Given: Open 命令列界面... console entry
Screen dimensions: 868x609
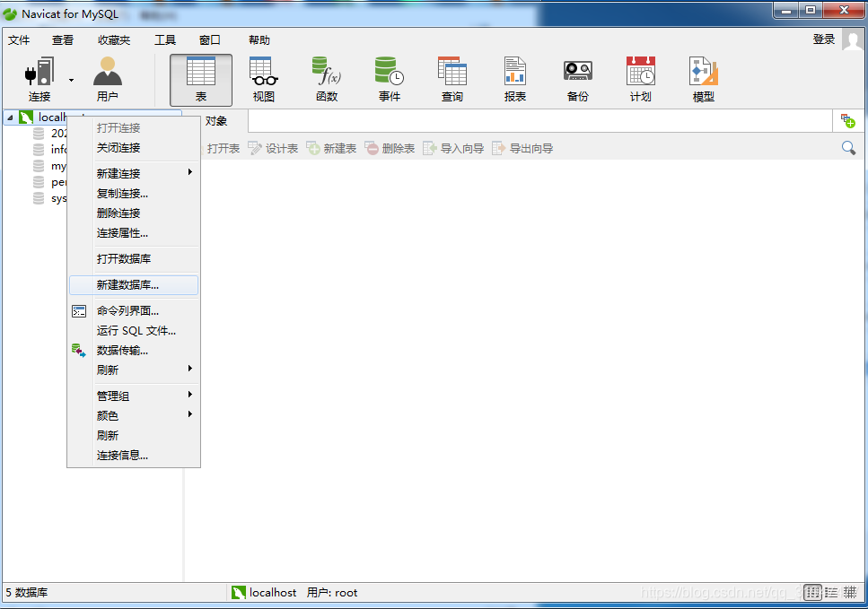Looking at the screenshot, I should point(134,311).
